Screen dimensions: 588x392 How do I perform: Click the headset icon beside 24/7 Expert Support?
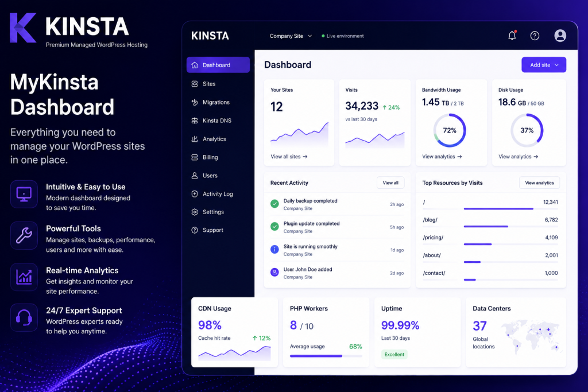(24, 318)
